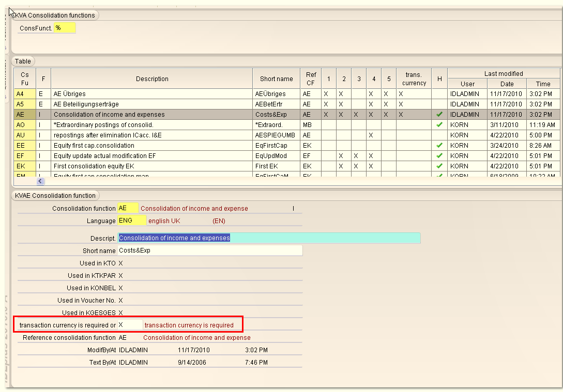Select the AU code cell

(x=25, y=135)
